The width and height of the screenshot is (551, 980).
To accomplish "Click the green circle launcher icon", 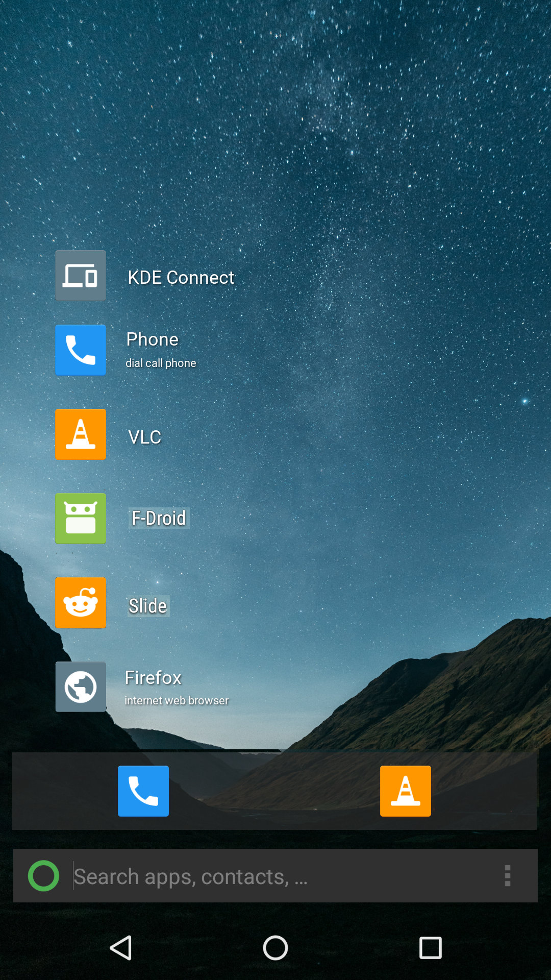I will [x=43, y=876].
